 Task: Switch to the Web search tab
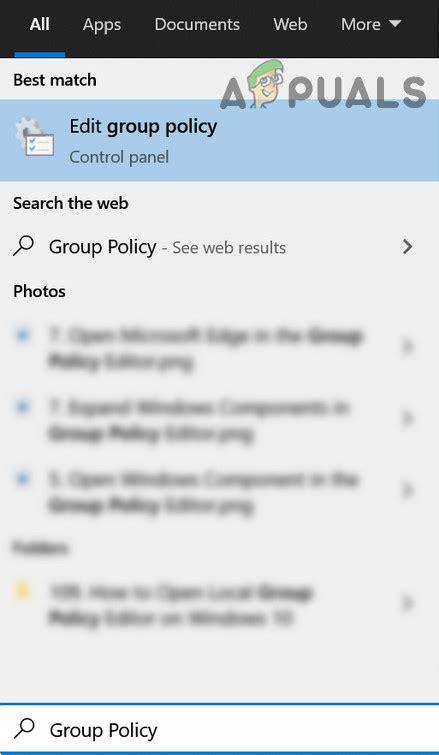click(290, 25)
